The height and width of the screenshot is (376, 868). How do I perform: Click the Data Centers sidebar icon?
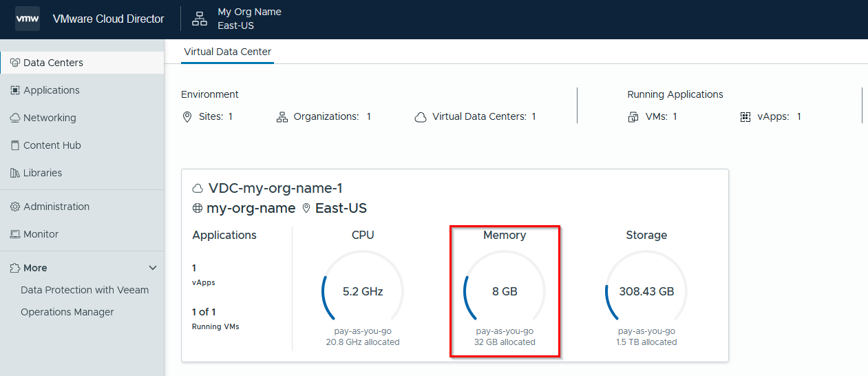tap(15, 63)
